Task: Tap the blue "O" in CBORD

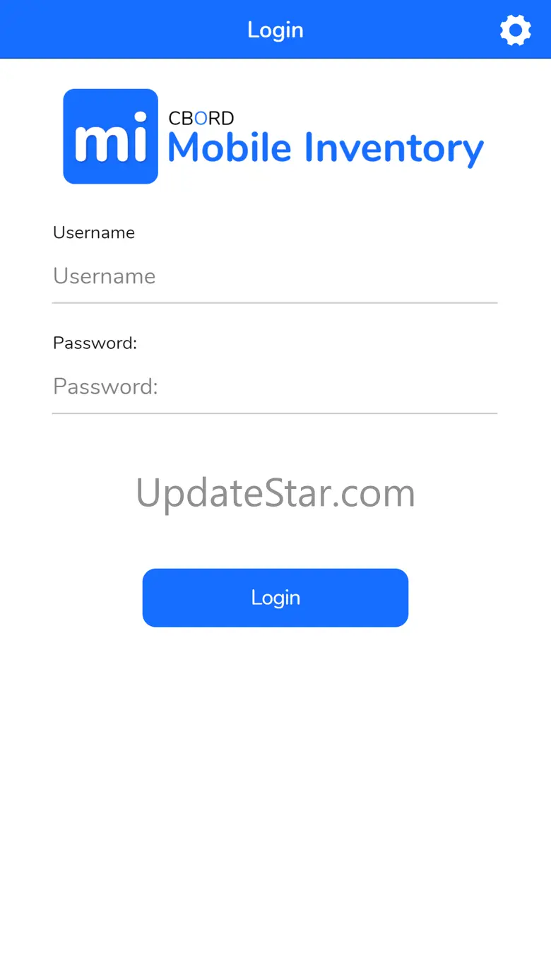Action: point(201,118)
